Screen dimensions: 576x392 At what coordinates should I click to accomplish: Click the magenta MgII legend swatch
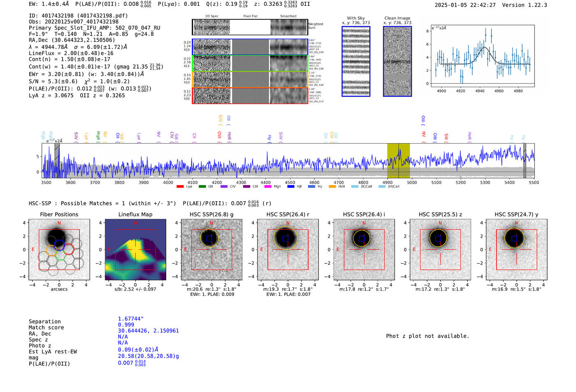click(x=268, y=186)
